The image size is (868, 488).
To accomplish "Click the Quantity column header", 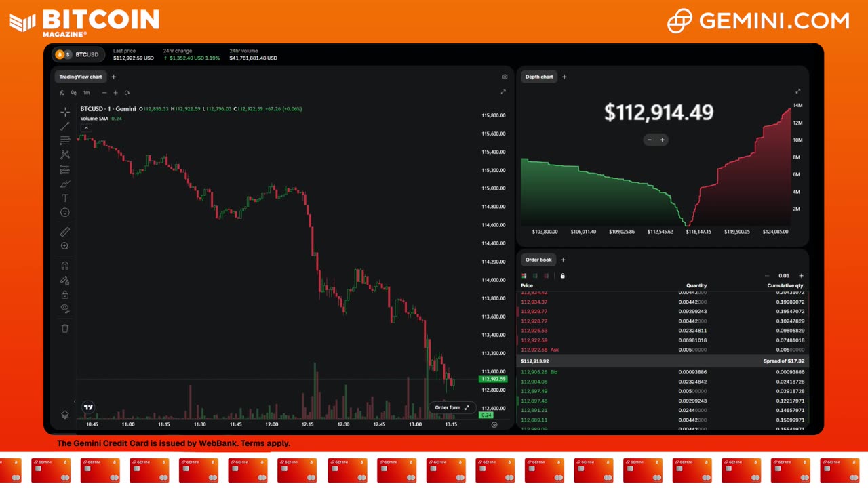I will coord(696,286).
